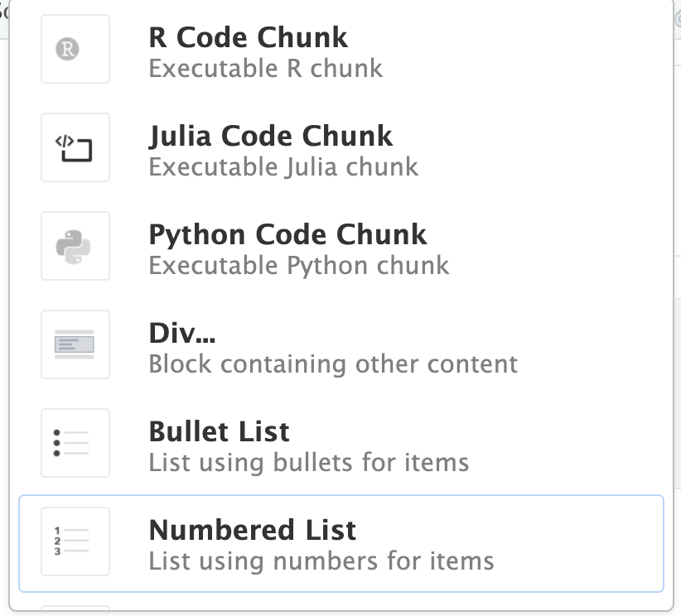Click the partially visible icon below Numbered List

75,610
